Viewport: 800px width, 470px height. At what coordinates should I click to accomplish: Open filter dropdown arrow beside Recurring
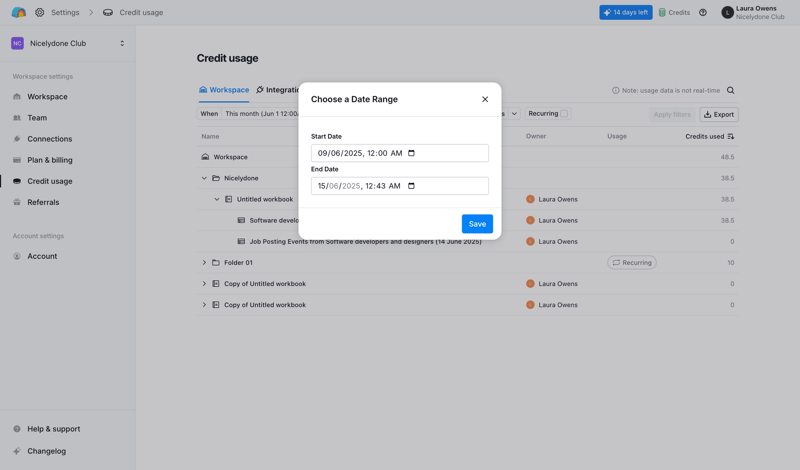coord(514,114)
